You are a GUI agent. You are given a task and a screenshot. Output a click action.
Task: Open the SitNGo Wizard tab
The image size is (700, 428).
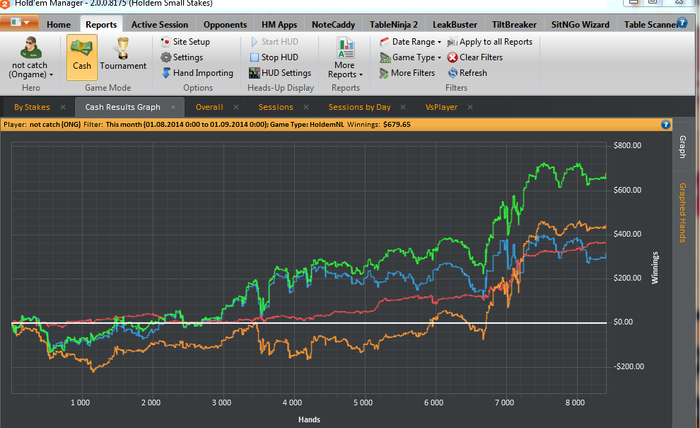[580, 25]
